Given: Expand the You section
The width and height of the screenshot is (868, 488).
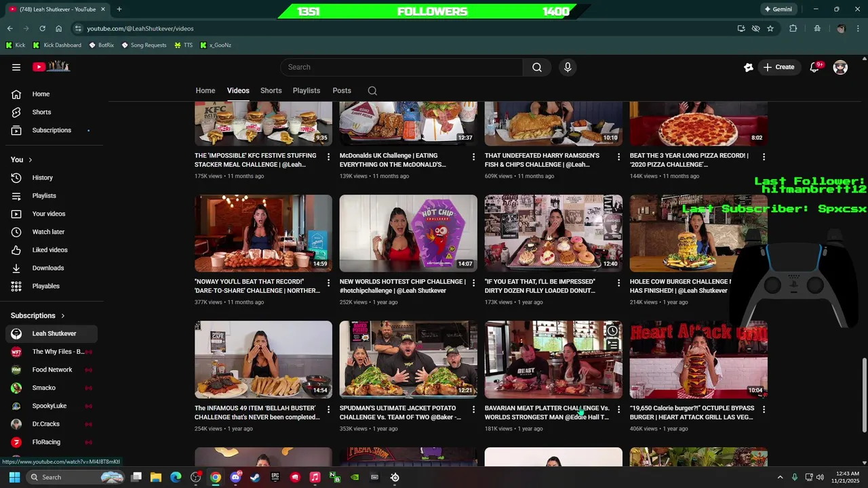Looking at the screenshot, I should 22,160.
